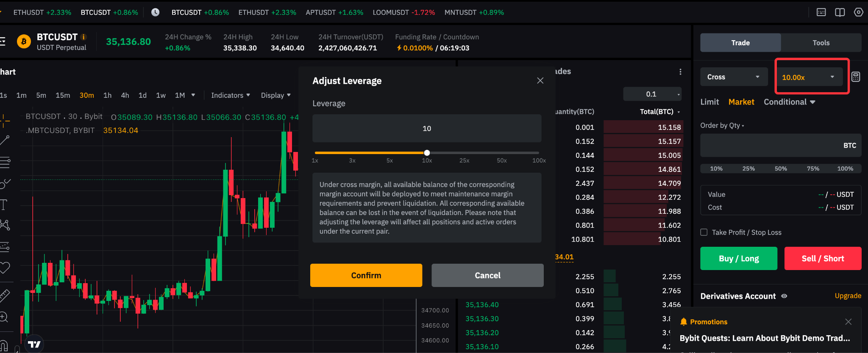Select MNTUSDT in the ticker bar
Screen dimensions: 868x353
474,12
